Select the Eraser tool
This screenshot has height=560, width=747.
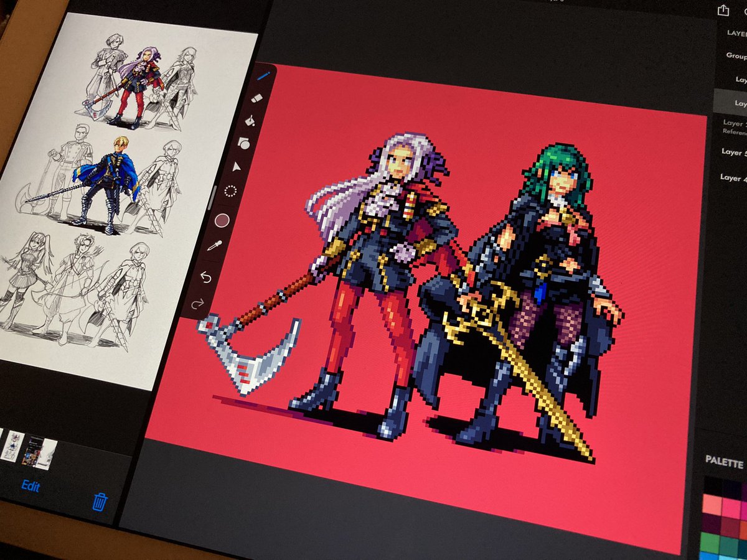coord(257,98)
